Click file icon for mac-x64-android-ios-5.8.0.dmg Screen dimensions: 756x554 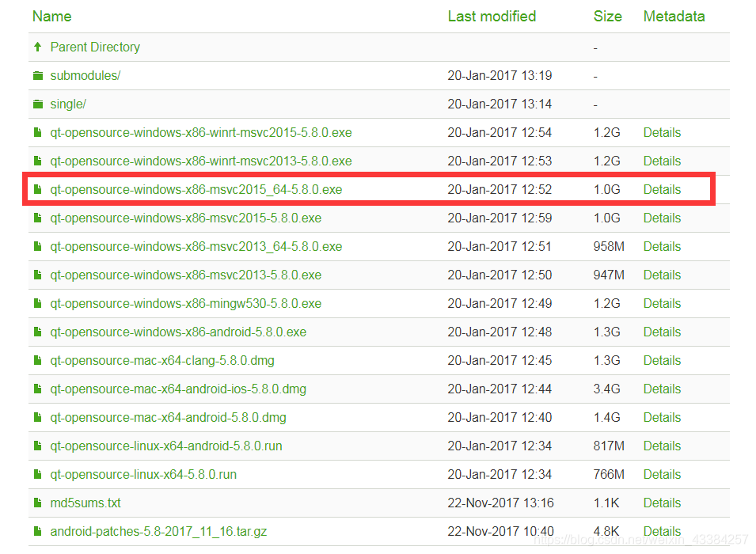[38, 389]
